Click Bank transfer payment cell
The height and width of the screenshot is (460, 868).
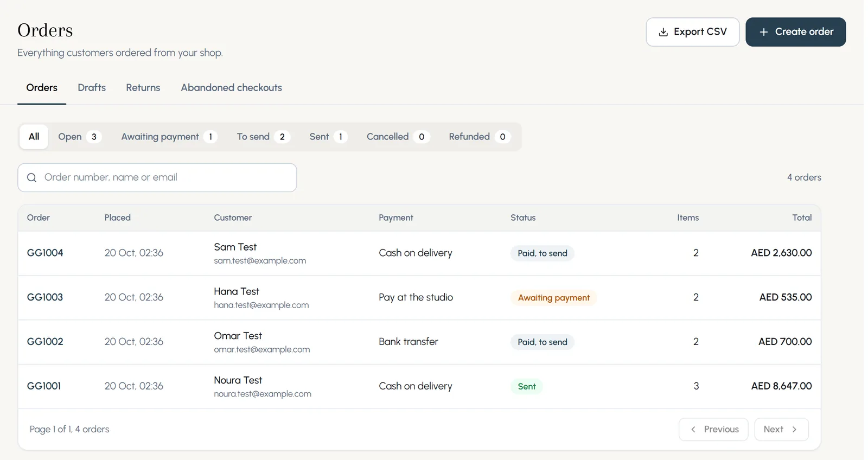409,342
